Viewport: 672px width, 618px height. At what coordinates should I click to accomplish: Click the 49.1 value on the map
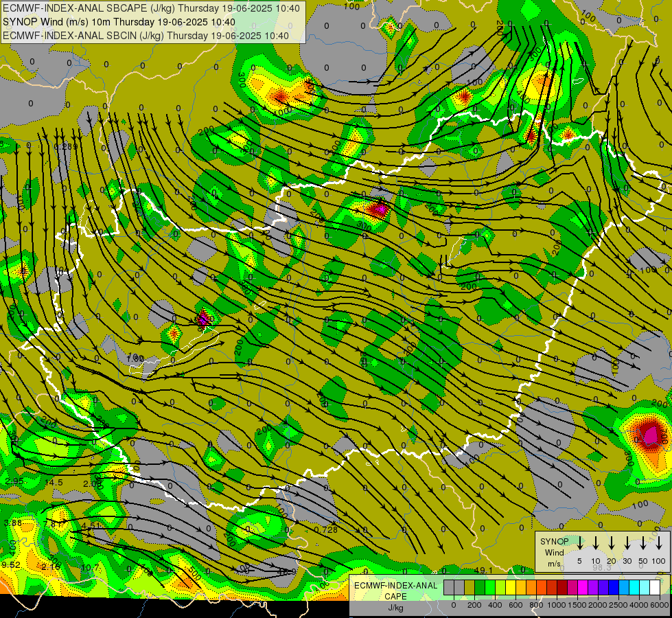point(484,570)
